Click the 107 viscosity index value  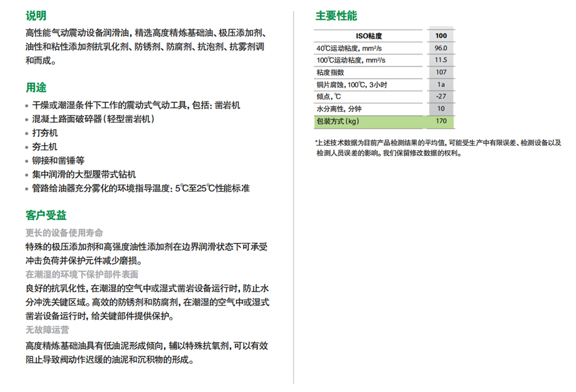coord(441,72)
